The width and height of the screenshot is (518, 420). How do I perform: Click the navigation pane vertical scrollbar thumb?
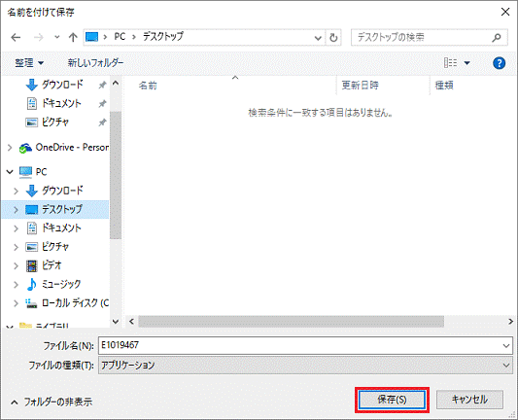[x=116, y=175]
